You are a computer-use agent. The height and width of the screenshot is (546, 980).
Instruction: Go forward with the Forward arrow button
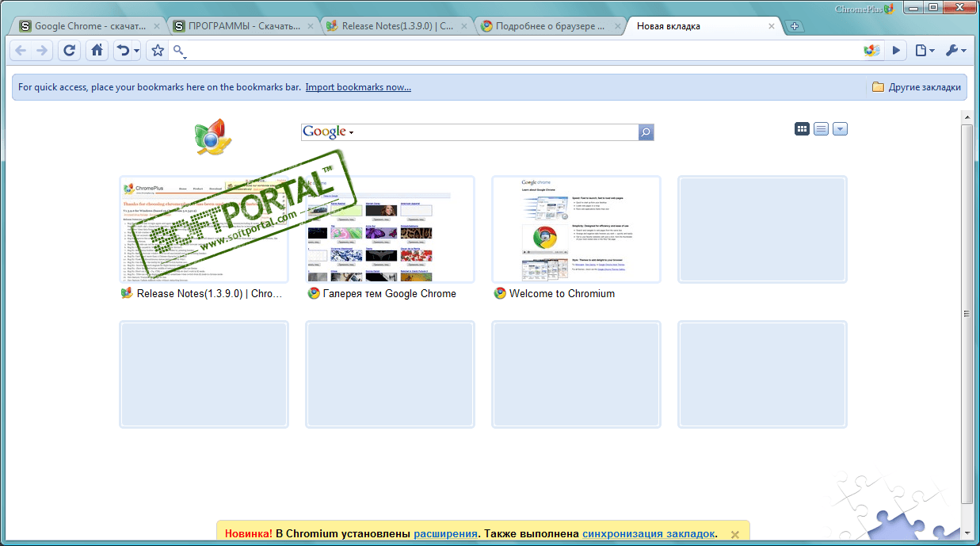(x=42, y=51)
